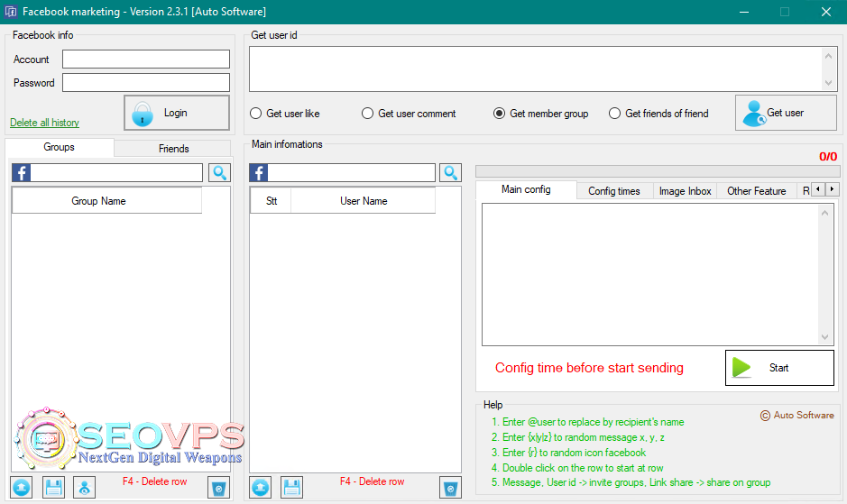847x504 pixels.
Task: Select the Get user comment option
Action: (409, 114)
